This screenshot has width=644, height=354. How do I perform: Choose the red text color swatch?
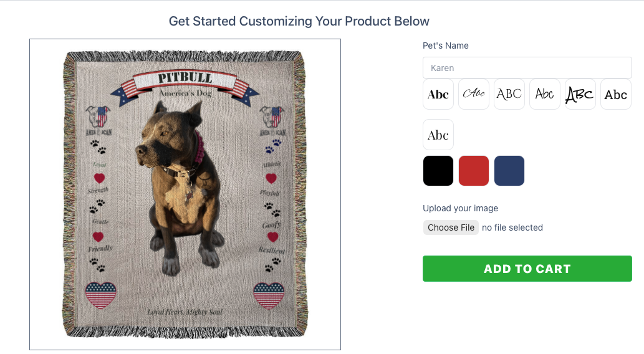[474, 171]
